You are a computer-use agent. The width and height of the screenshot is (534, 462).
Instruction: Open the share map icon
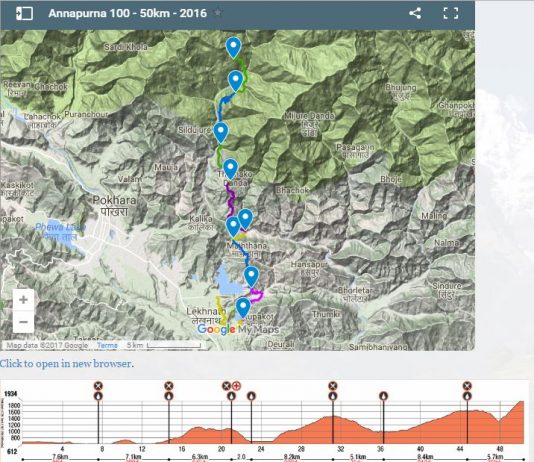click(415, 14)
